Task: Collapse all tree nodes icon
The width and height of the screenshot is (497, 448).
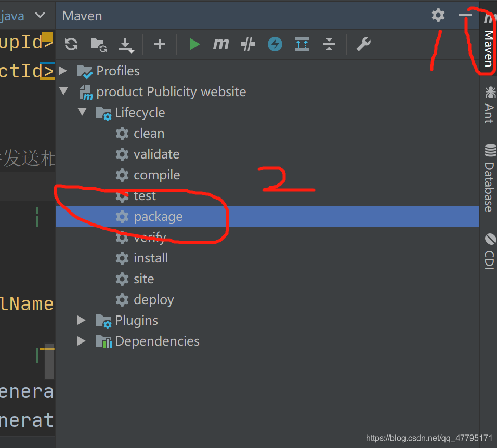Action: [329, 44]
